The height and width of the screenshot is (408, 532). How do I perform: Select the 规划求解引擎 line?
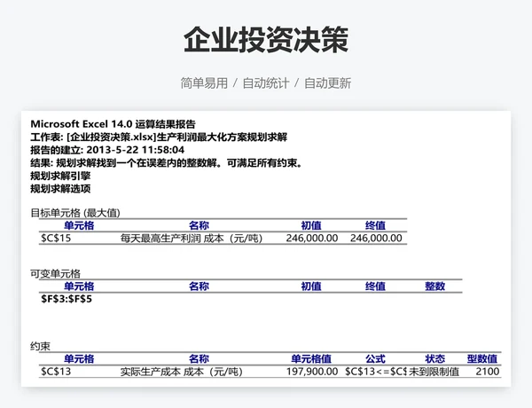(60, 176)
